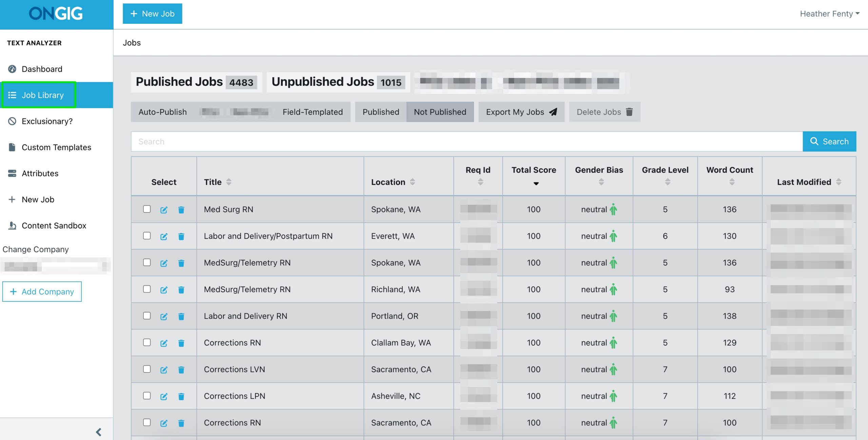Check the Corrections LPN row checkbox
The image size is (868, 440).
pyautogui.click(x=147, y=396)
